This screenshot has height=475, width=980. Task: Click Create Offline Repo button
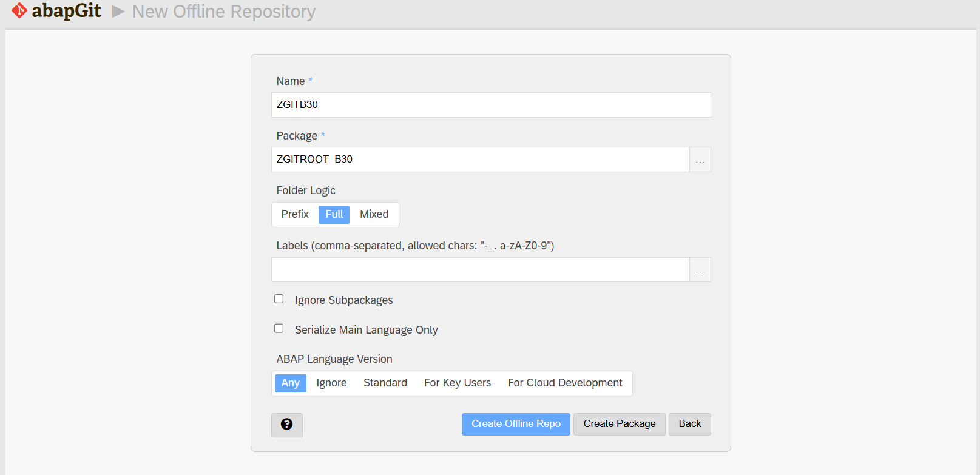(516, 424)
